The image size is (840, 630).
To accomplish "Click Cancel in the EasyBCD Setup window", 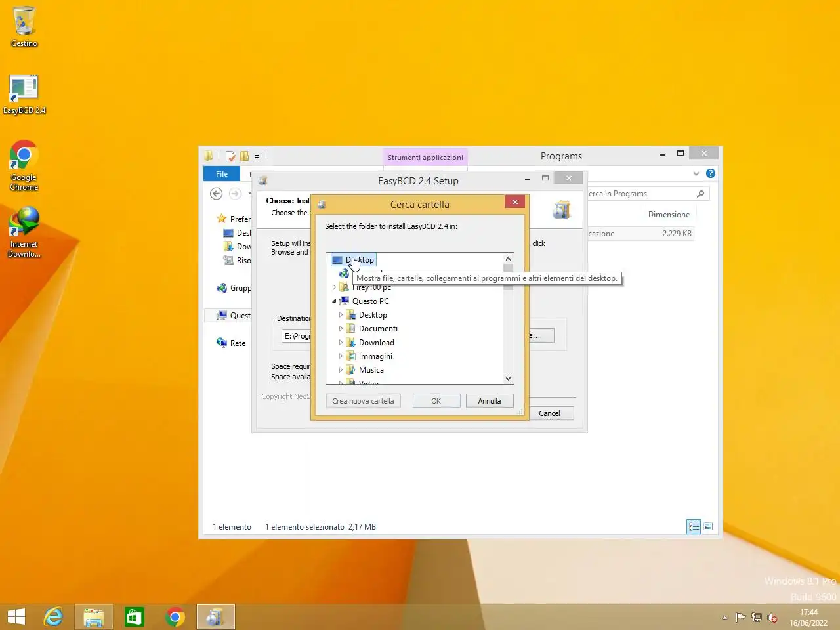I will [549, 413].
